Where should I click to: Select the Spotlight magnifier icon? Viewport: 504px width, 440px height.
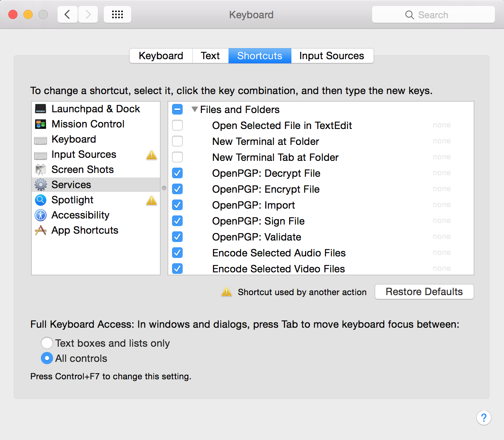tap(41, 200)
